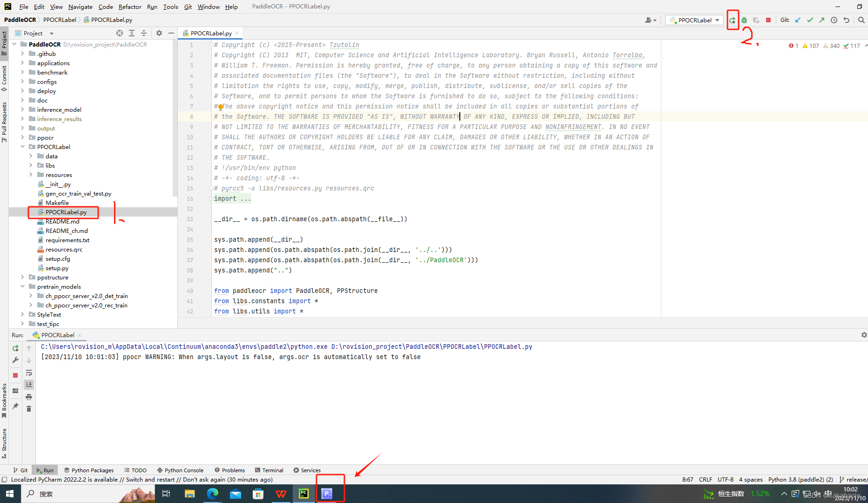This screenshot has width=868, height=503.
Task: Open the Problems tab
Action: pos(229,470)
